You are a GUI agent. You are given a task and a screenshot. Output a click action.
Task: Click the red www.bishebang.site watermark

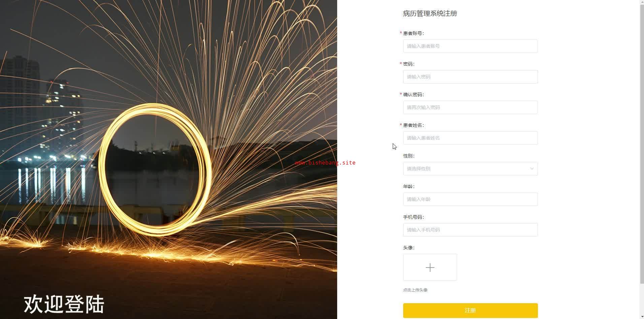point(325,163)
